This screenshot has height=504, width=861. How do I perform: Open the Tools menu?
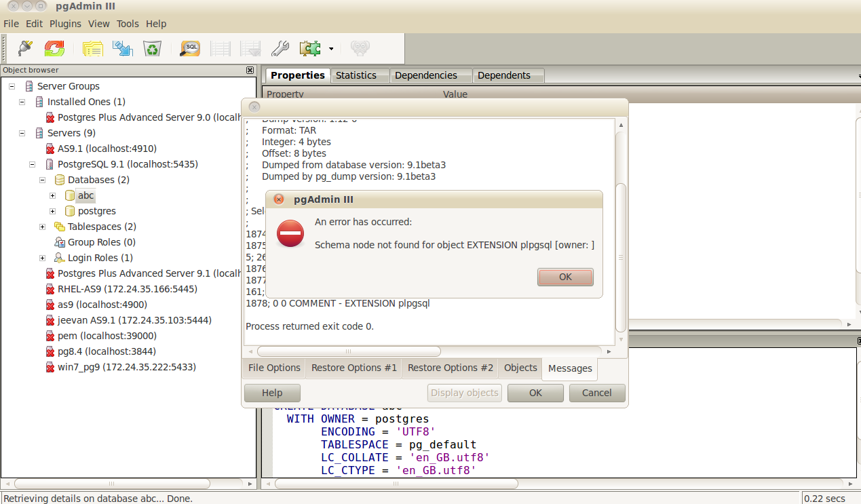128,24
